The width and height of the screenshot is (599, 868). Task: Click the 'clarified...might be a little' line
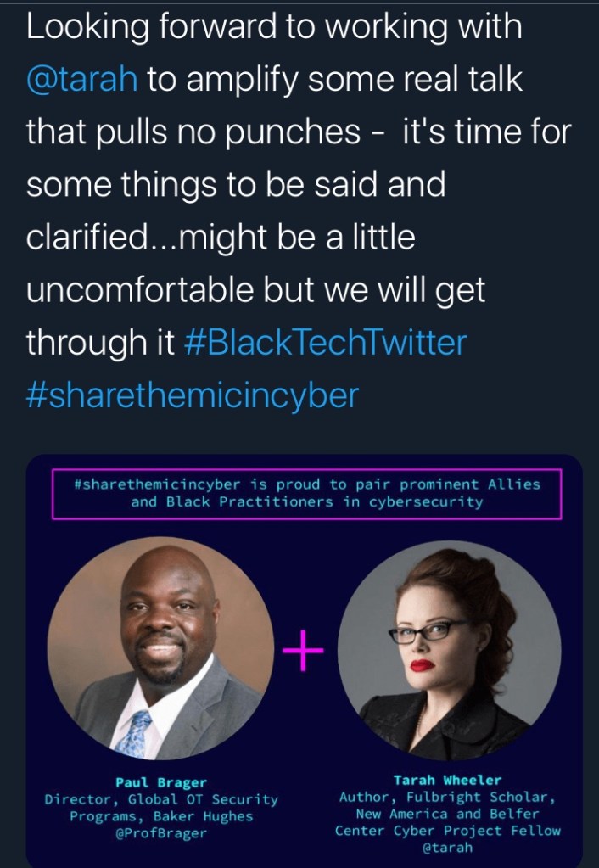[221, 238]
